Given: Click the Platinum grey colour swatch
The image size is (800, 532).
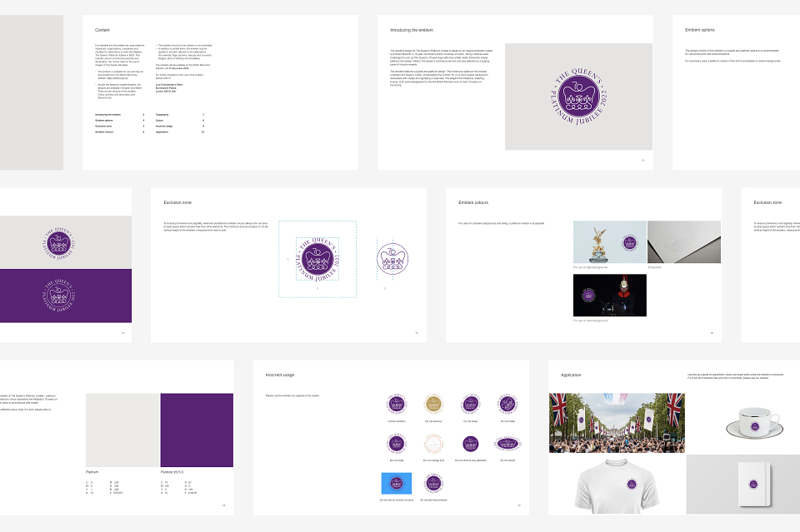Looking at the screenshot, I should [x=122, y=430].
